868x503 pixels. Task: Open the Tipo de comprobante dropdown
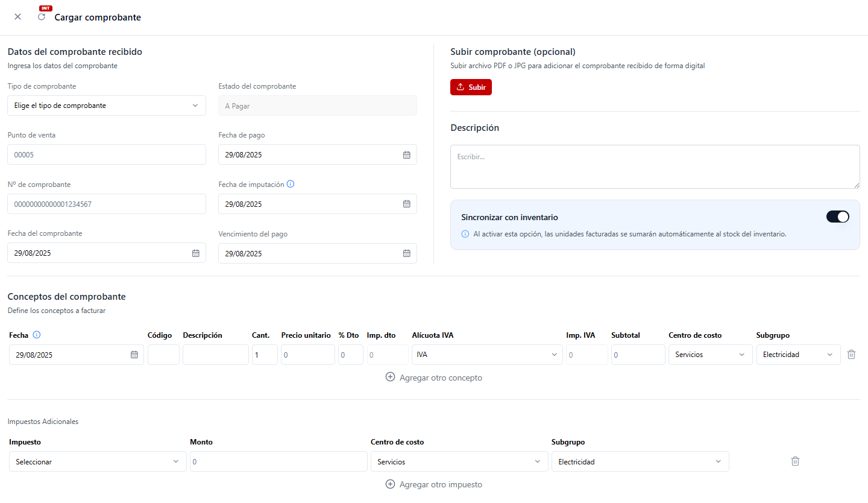pyautogui.click(x=107, y=106)
